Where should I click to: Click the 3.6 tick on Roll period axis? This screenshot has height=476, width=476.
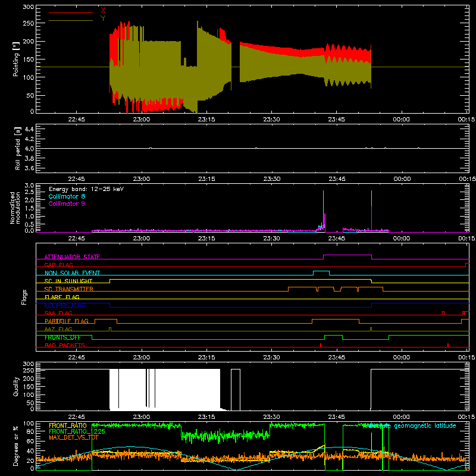29,168
